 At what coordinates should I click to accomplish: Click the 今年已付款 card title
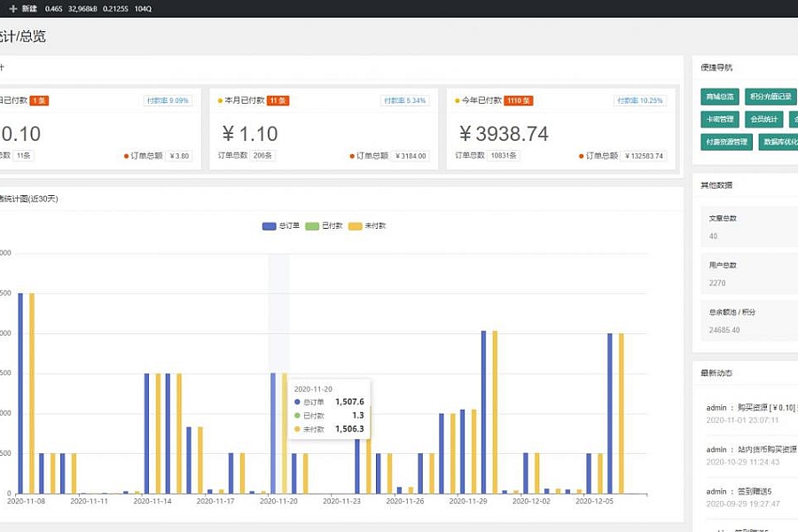(x=481, y=100)
